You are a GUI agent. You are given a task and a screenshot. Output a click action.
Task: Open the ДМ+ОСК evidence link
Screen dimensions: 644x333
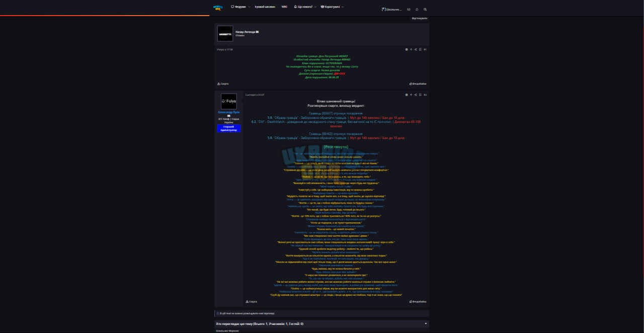point(340,74)
